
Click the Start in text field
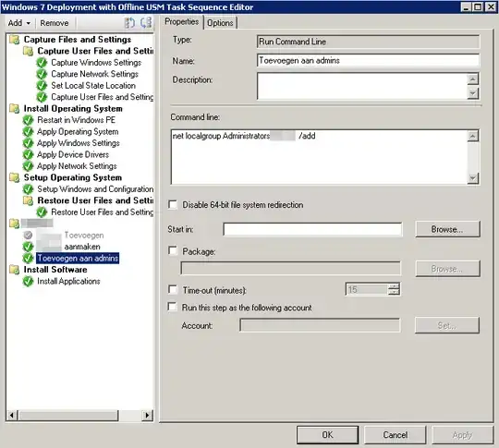click(x=312, y=229)
